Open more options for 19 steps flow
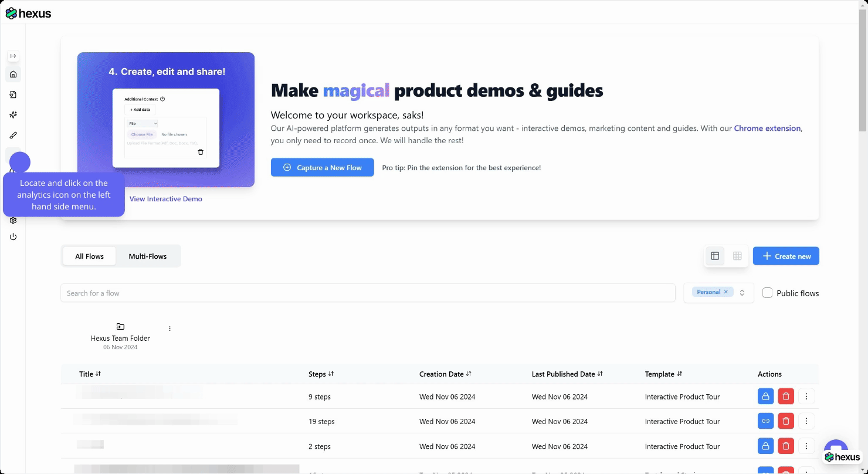868x474 pixels. (806, 421)
